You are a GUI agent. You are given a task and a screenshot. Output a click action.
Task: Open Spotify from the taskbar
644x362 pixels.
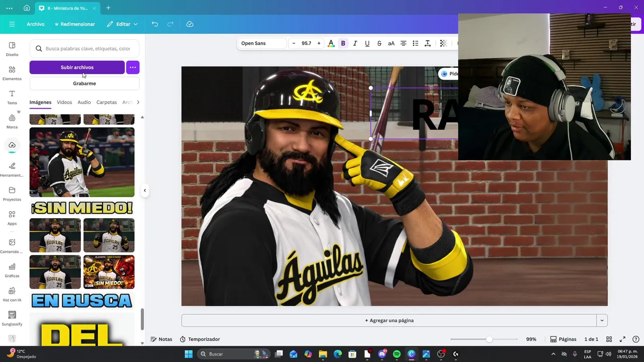pyautogui.click(x=396, y=354)
